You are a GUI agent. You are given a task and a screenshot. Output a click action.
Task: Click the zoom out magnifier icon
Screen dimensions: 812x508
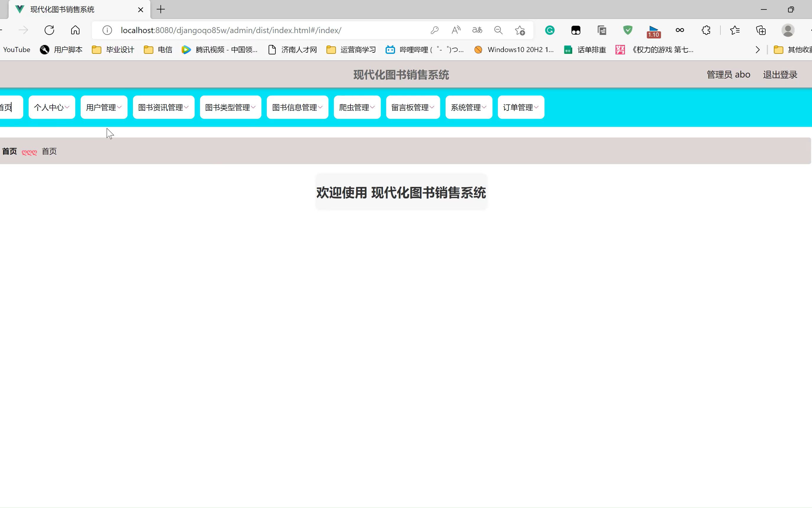coord(498,30)
